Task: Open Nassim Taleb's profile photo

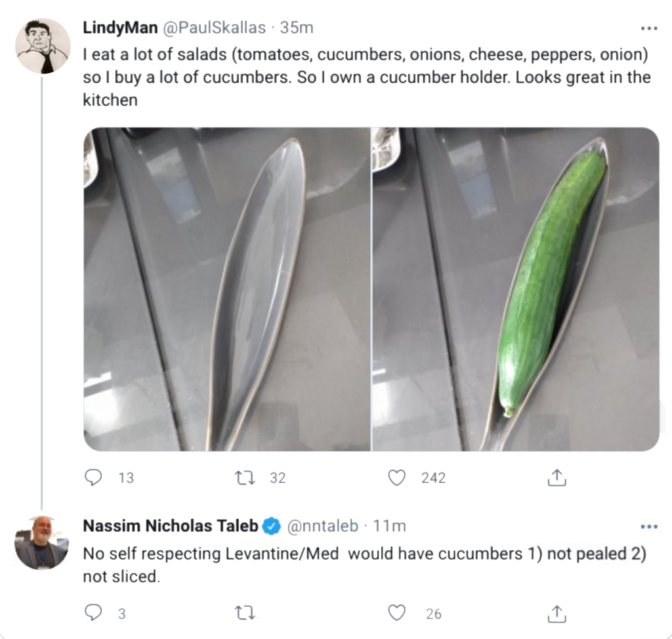Action: coord(42,542)
